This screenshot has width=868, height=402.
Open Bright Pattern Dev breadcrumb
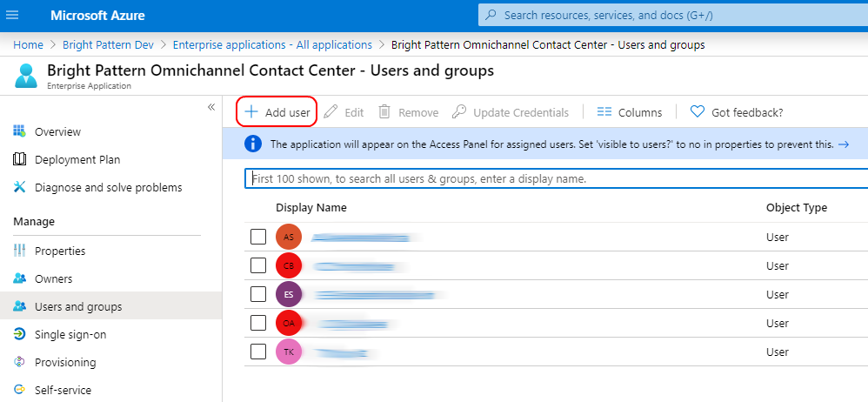coord(108,45)
